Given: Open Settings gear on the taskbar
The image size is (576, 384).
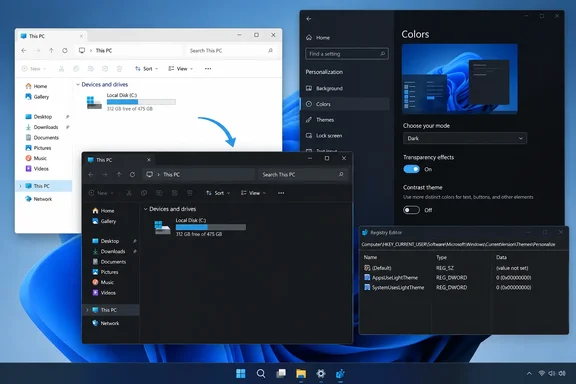Looking at the screenshot, I should pos(321,374).
